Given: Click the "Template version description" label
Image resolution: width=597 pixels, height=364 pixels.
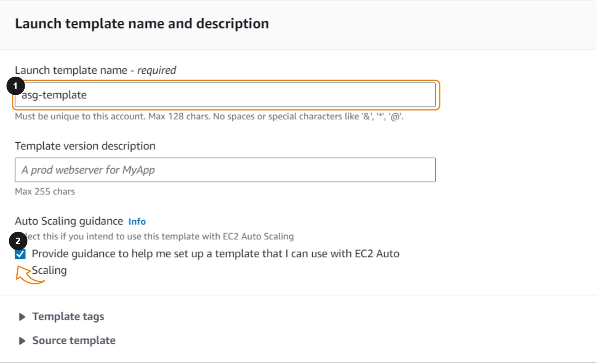Looking at the screenshot, I should pos(85,146).
